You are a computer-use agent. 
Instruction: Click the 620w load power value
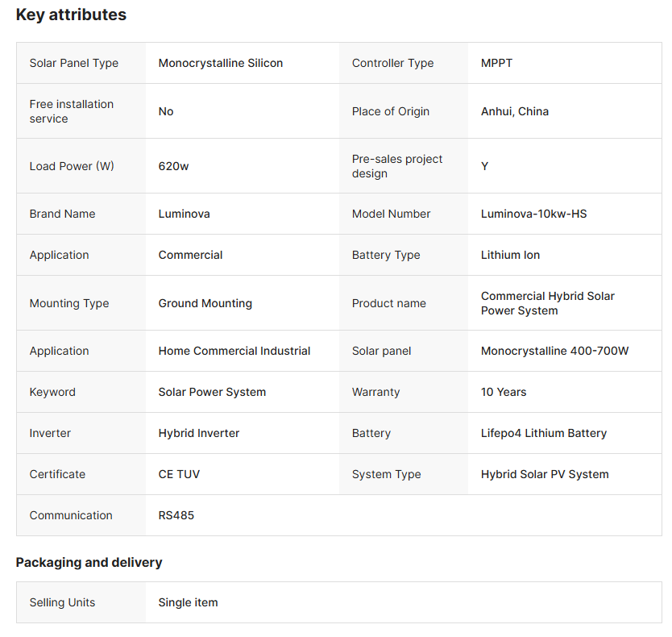[173, 166]
